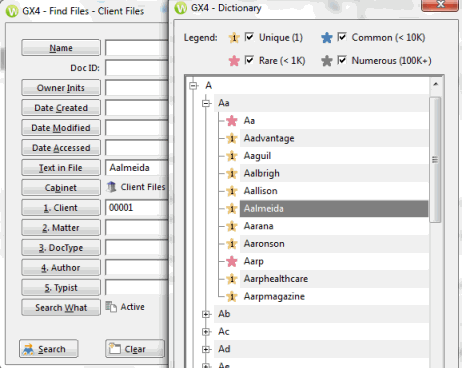The width and height of the screenshot is (462, 368).
Task: Click the dictionary list scrollbar thumb
Action: [x=435, y=160]
